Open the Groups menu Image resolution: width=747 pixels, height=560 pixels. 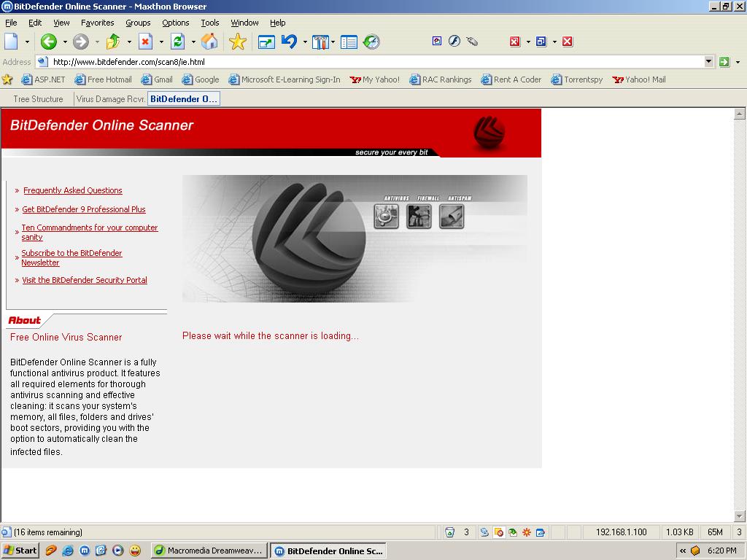pos(138,23)
